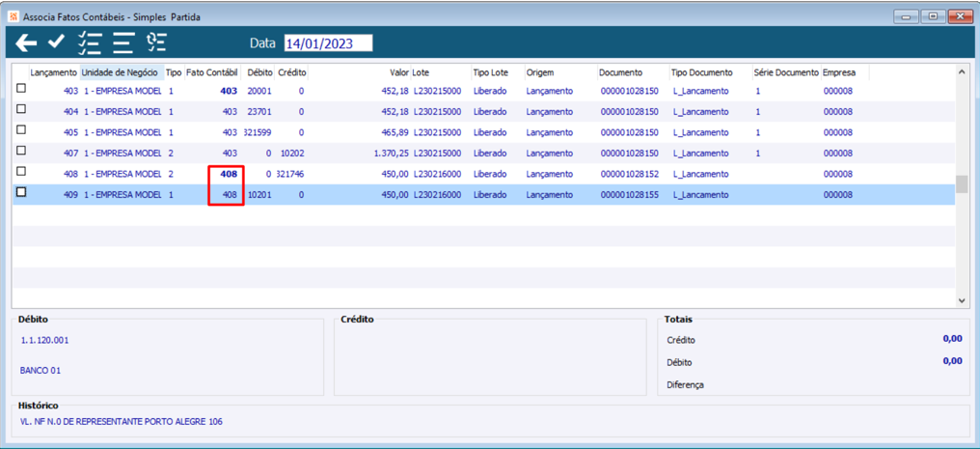This screenshot has height=449, width=980.
Task: Click the Tipo column header
Action: (x=174, y=72)
